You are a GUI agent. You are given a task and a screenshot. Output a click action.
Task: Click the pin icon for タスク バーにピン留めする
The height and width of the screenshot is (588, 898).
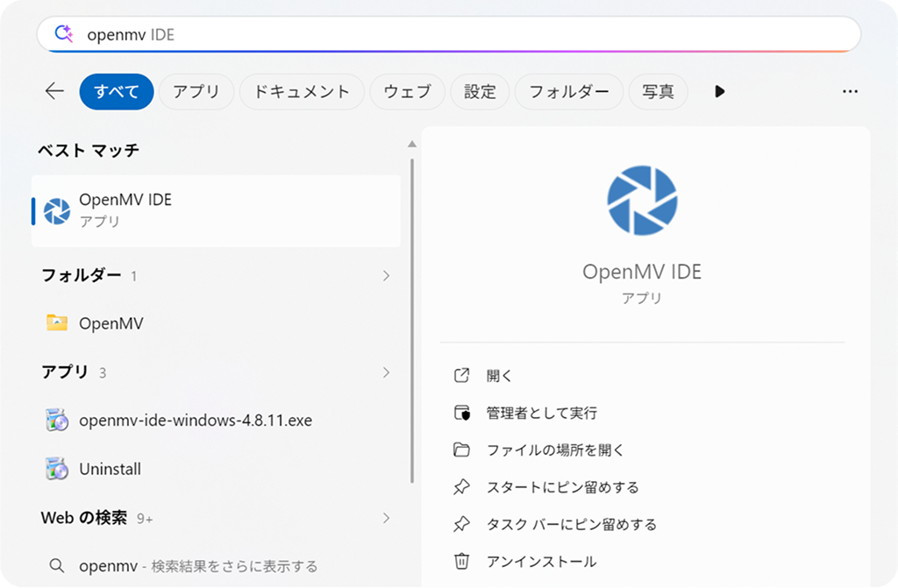click(461, 524)
